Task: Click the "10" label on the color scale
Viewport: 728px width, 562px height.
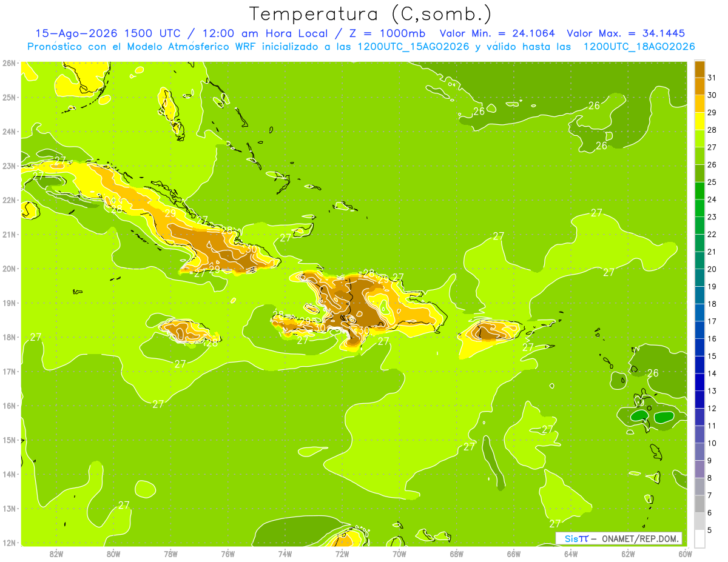Action: 712,443
